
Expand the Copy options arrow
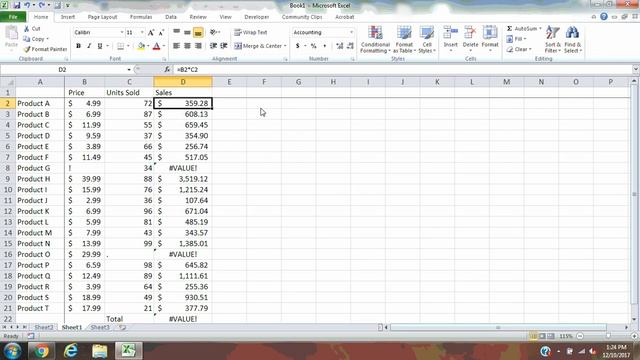coord(48,39)
